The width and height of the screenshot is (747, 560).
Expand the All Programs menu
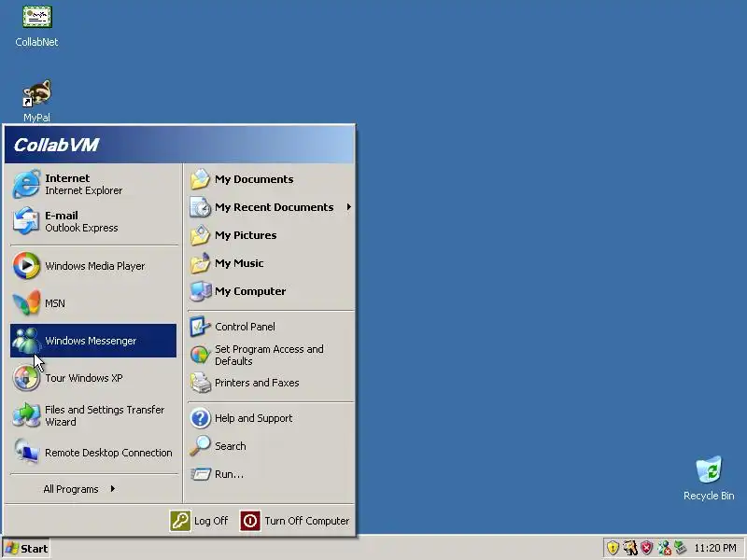93,489
